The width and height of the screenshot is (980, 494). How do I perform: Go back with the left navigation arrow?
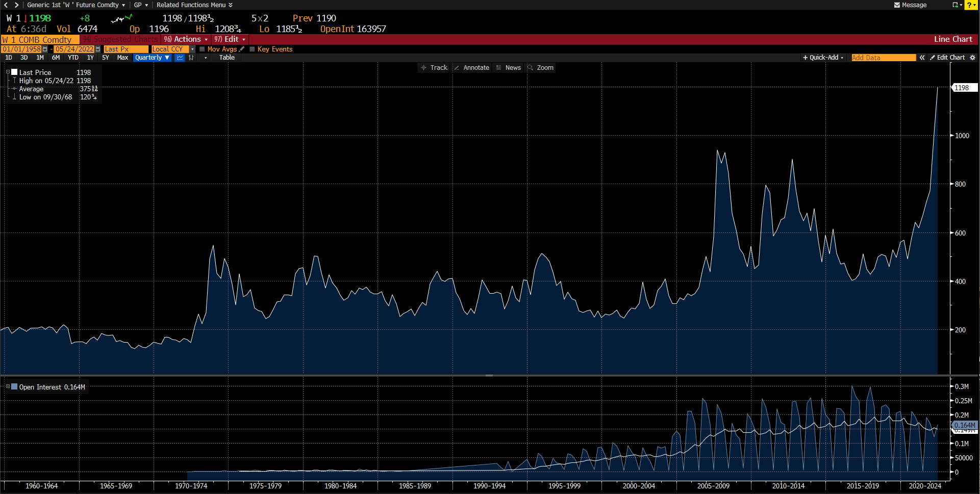(x=6, y=5)
